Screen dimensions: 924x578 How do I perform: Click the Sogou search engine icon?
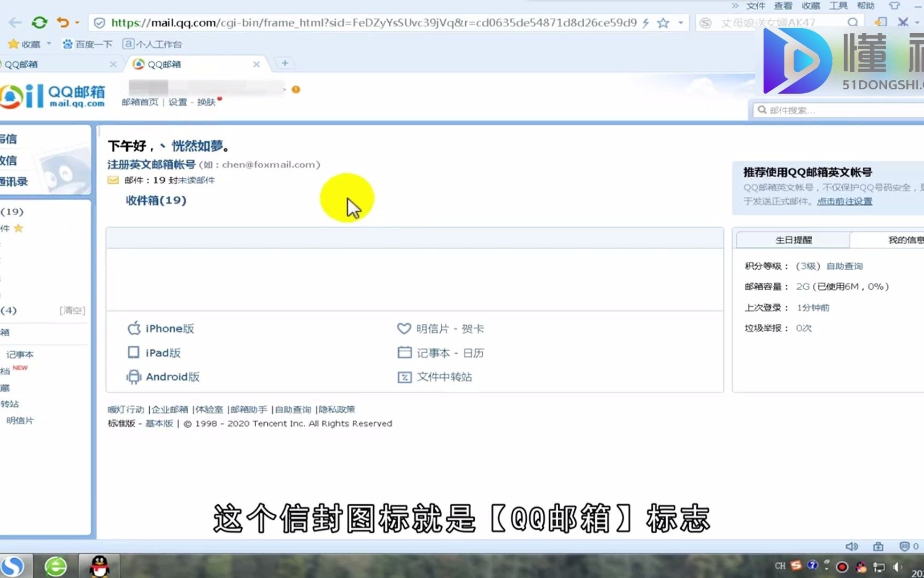[706, 22]
